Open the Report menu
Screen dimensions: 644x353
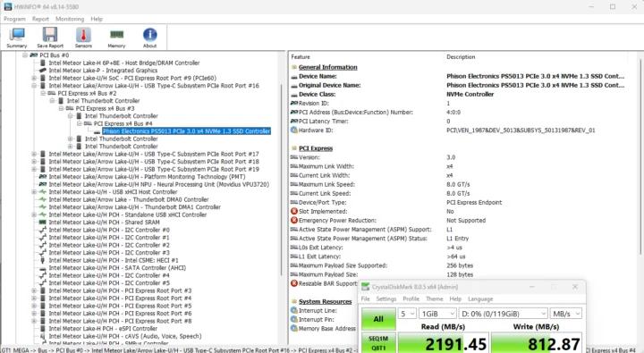(x=40, y=19)
